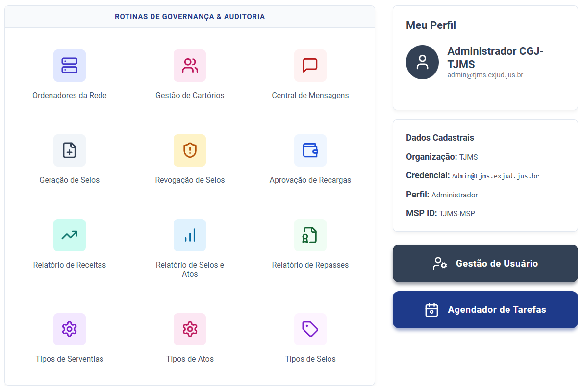
Task: Open the Ordenadores da Rede server icon
Action: pyautogui.click(x=70, y=66)
